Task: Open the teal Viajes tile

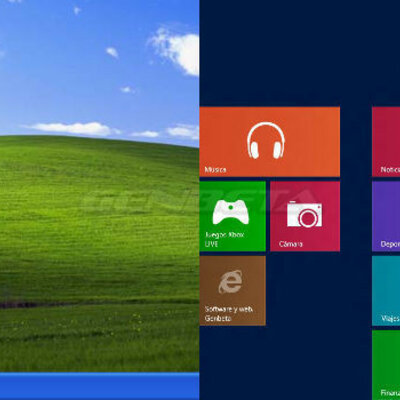Action: (386, 290)
